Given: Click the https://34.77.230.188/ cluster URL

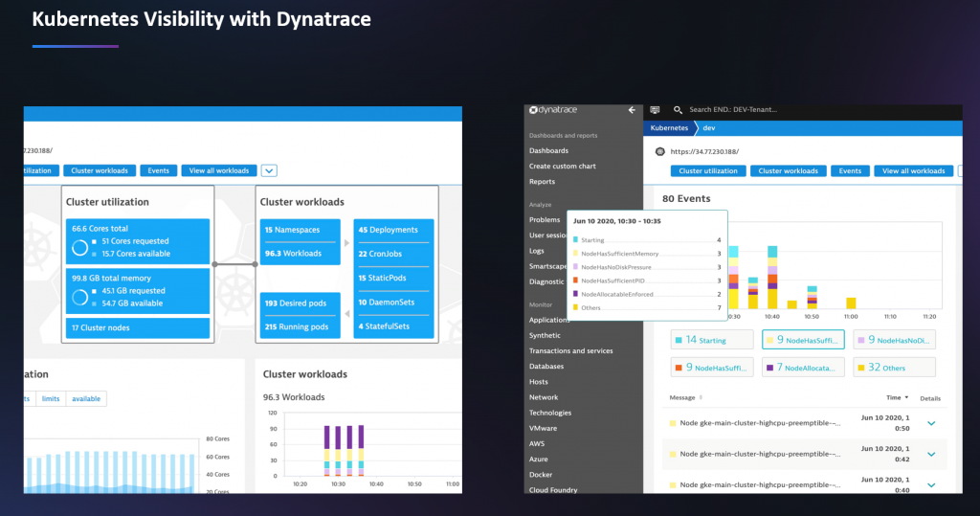Looking at the screenshot, I should [704, 151].
